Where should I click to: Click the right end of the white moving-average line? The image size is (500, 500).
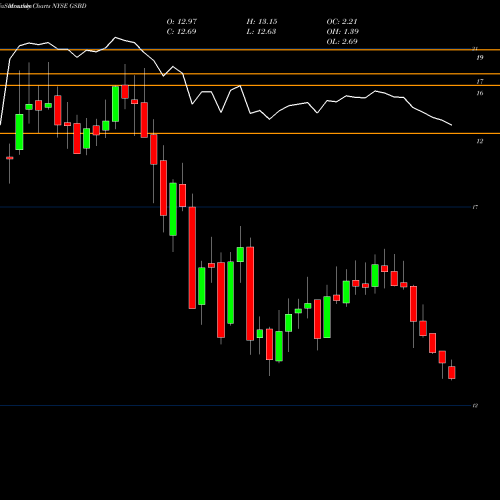click(451, 125)
